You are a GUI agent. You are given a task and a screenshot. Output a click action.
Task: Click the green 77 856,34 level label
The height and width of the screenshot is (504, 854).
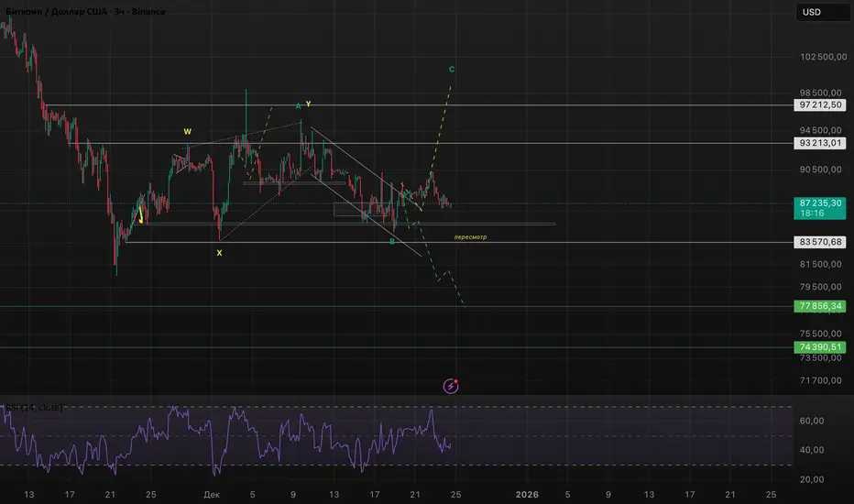point(820,306)
